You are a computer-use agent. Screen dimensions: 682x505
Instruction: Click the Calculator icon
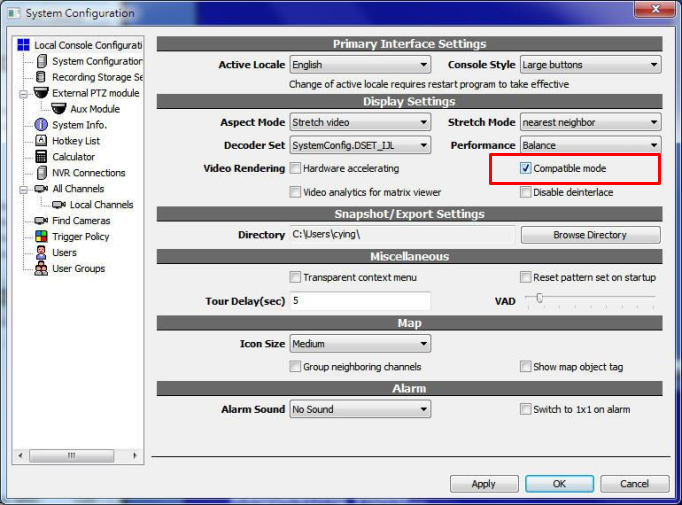(x=41, y=157)
